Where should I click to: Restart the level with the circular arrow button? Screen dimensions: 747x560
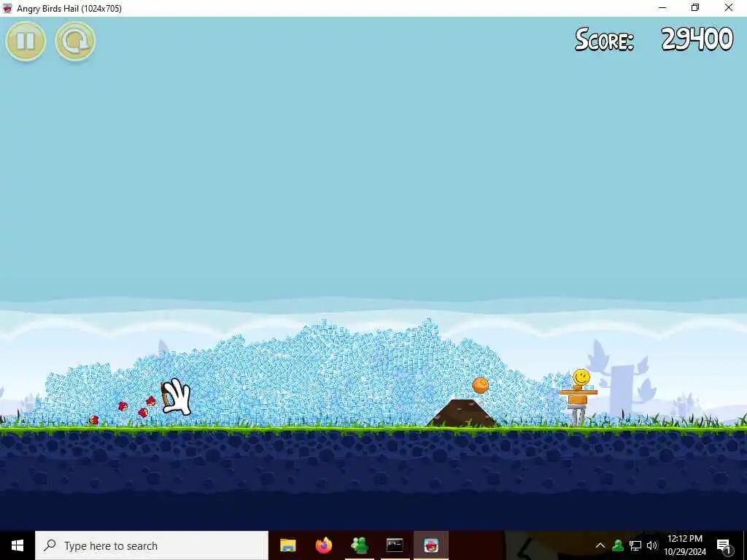pos(75,42)
